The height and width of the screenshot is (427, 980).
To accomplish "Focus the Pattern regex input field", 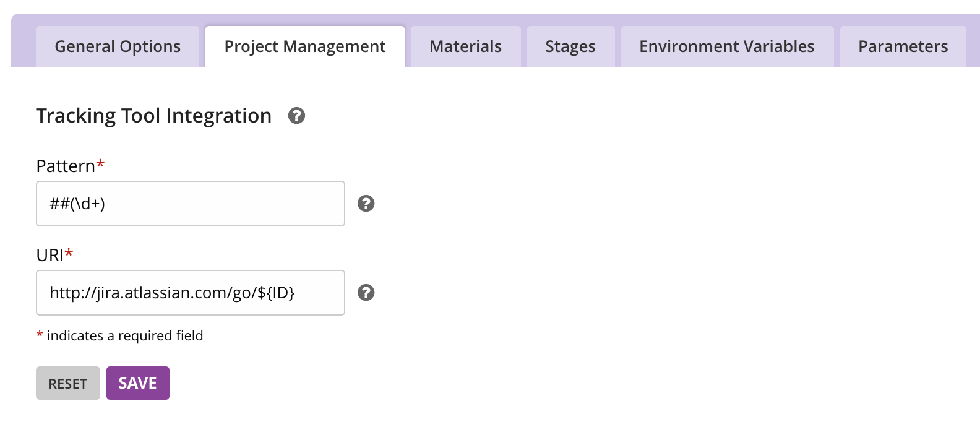I will tap(191, 204).
